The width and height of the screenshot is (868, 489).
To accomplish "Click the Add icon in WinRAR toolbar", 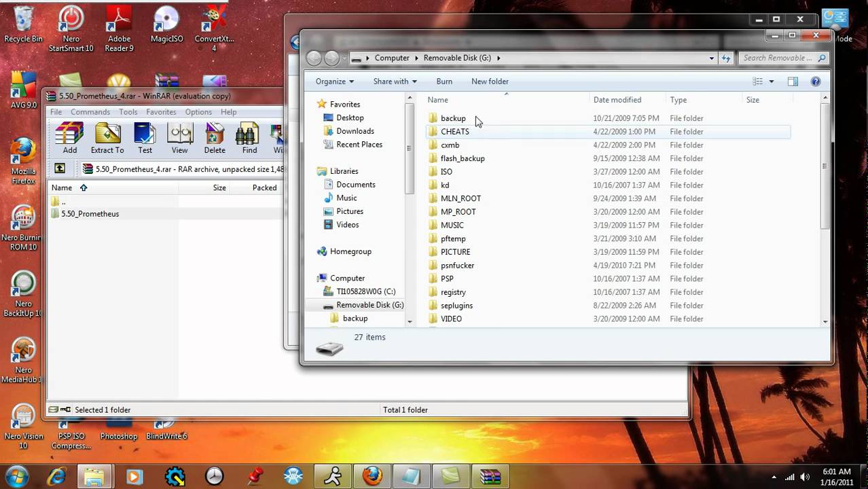I will pos(69,138).
